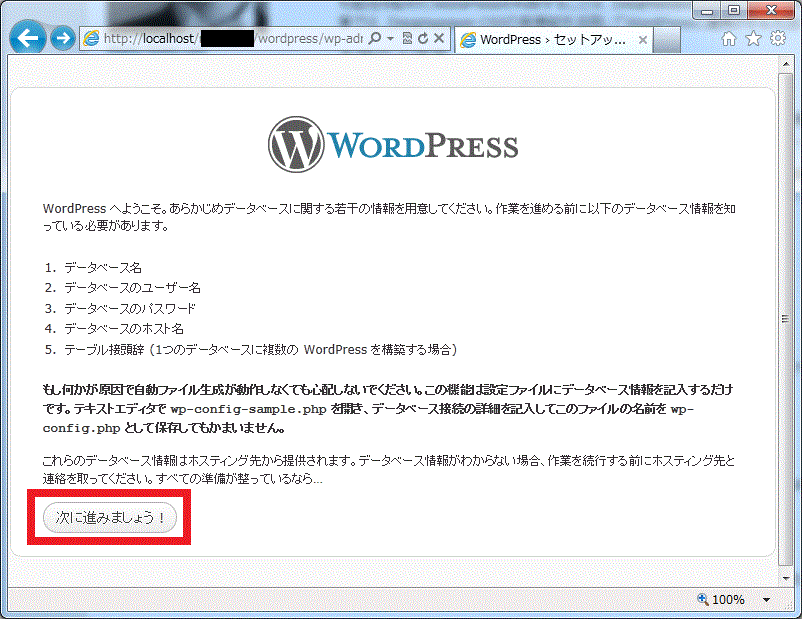
Task: Toggle Compatibility View icon in address bar
Action: click(407, 39)
